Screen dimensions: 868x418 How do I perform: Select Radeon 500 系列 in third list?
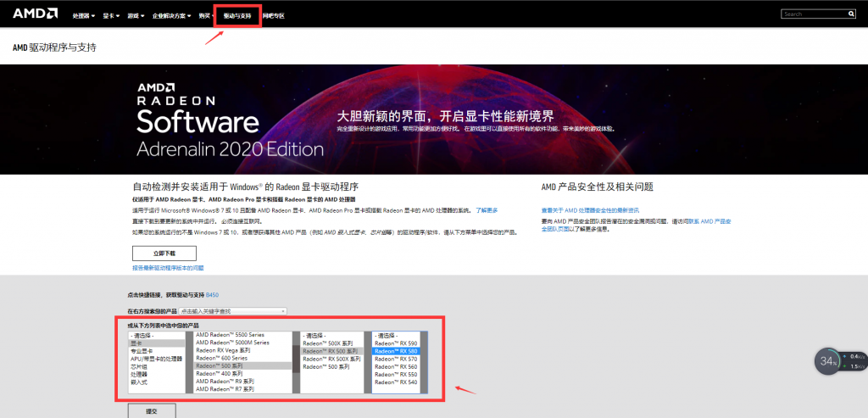[332, 366]
